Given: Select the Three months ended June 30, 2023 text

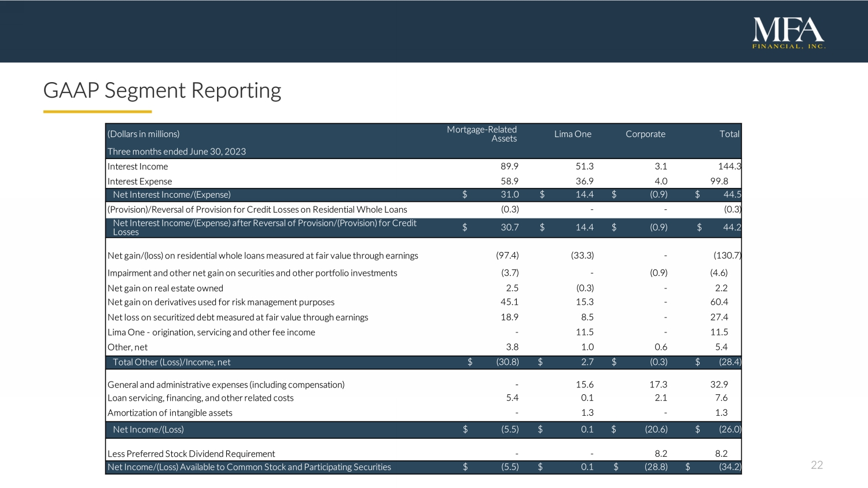Looking at the screenshot, I should (x=176, y=151).
